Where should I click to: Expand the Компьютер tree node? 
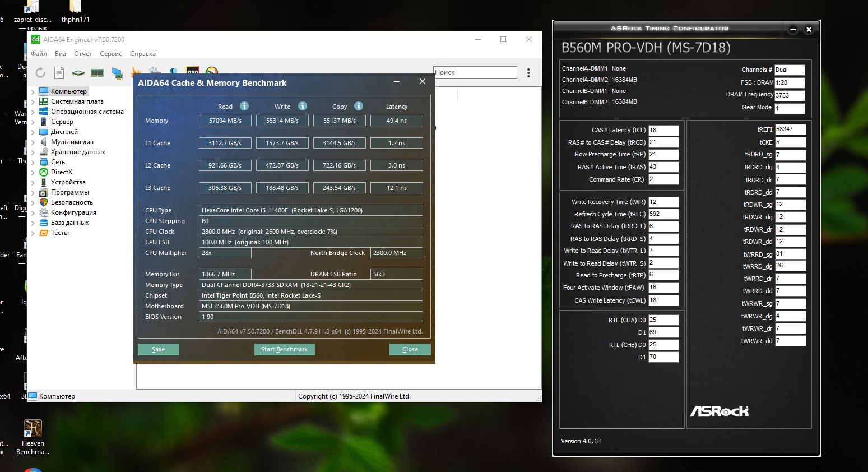tap(33, 91)
